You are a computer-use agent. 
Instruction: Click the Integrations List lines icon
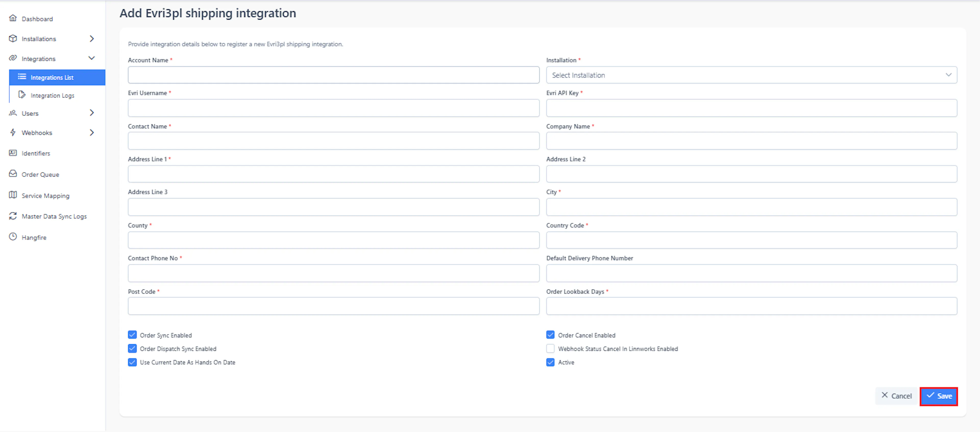click(22, 77)
